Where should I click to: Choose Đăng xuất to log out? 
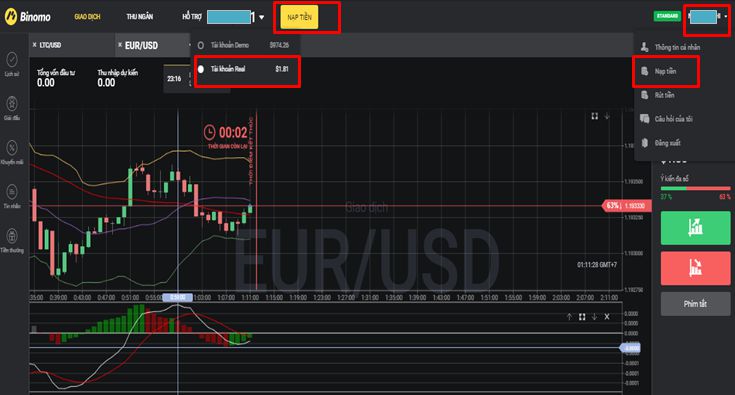pyautogui.click(x=668, y=143)
